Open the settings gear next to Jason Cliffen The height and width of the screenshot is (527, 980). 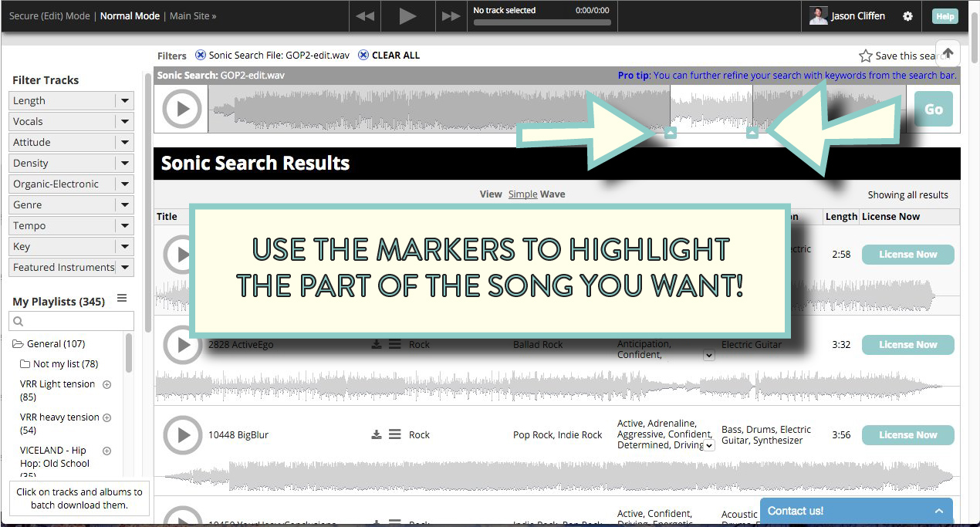point(907,16)
